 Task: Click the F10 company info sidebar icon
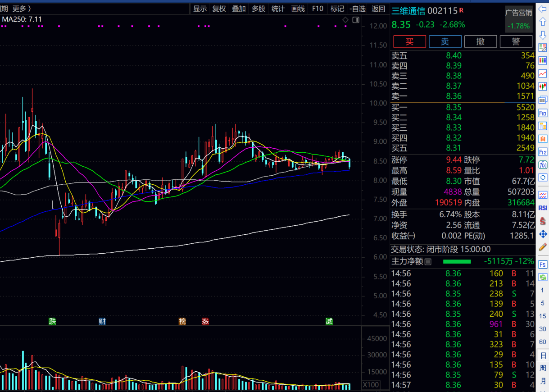click(543, 113)
